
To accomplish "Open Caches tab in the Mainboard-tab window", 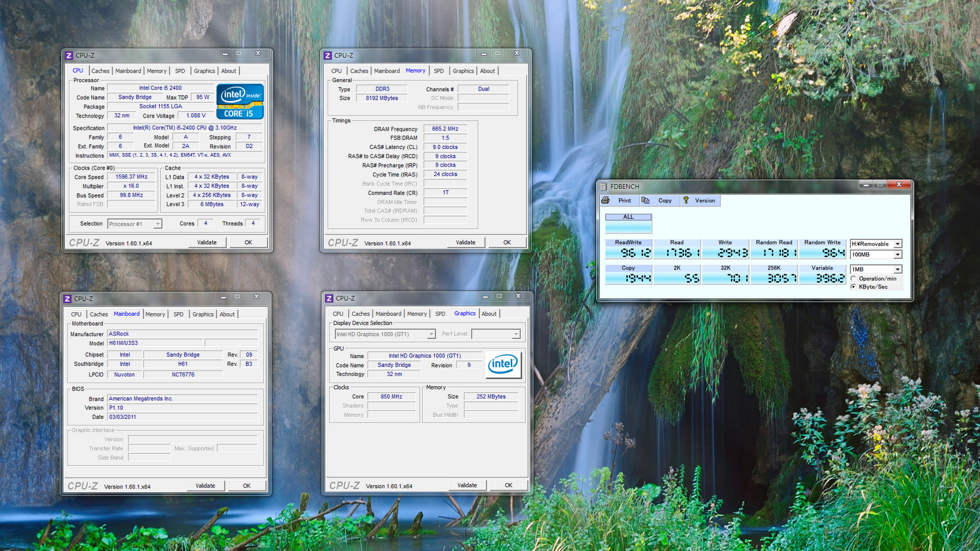I will point(99,315).
